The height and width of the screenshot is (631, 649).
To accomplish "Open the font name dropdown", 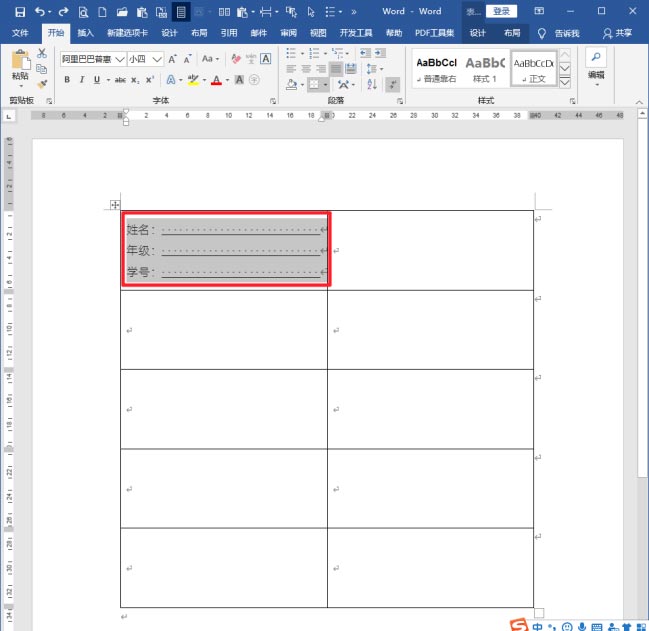I will [120, 59].
